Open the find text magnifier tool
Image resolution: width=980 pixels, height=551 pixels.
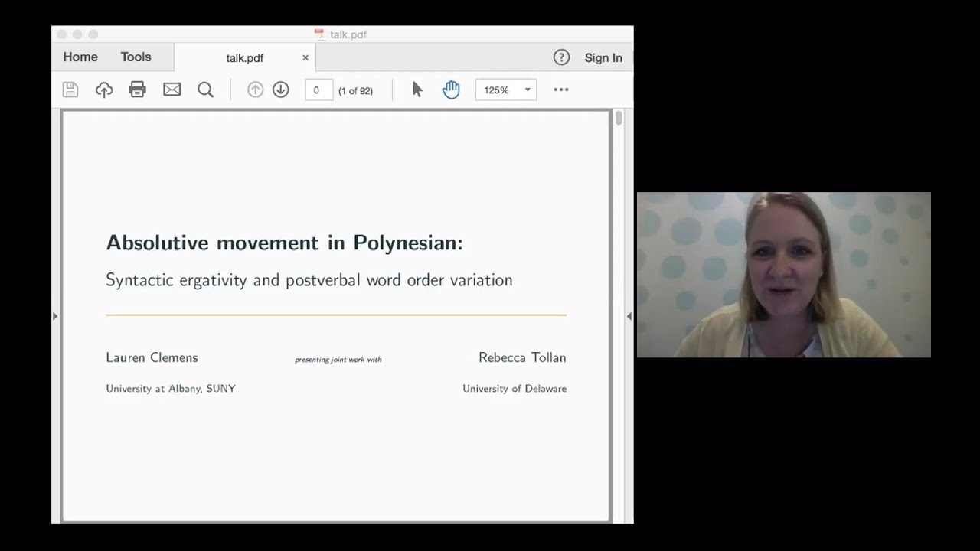click(205, 90)
